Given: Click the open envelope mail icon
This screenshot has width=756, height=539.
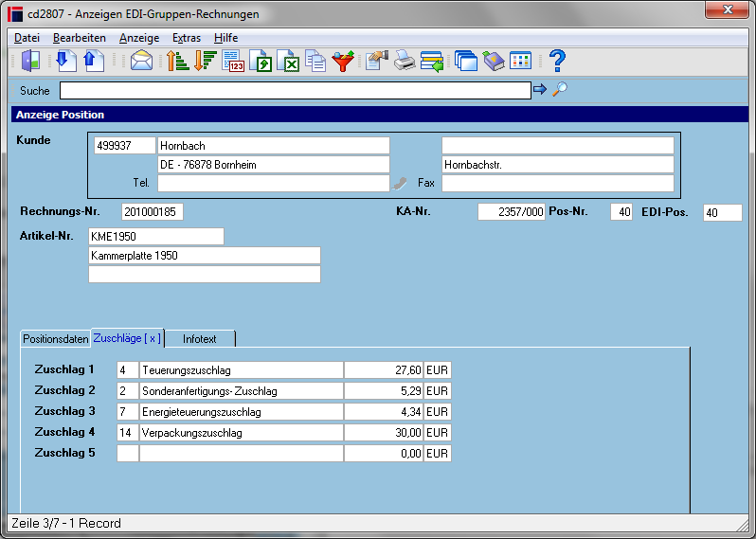Looking at the screenshot, I should [141, 61].
